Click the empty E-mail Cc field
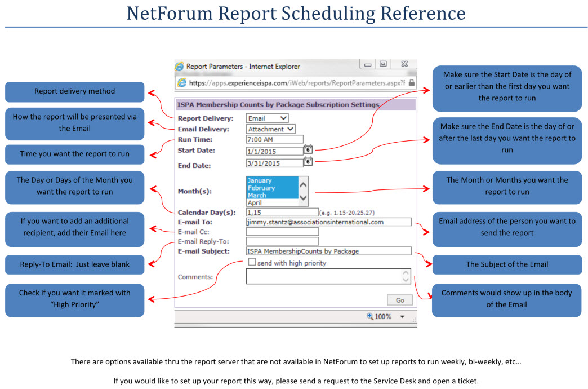Viewport: 588px width, 389px height. (282, 232)
